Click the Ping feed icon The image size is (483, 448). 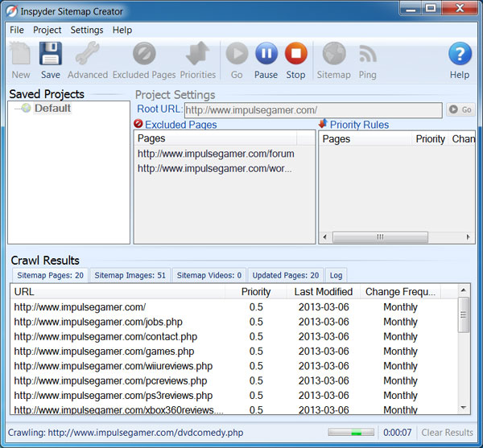click(x=367, y=55)
